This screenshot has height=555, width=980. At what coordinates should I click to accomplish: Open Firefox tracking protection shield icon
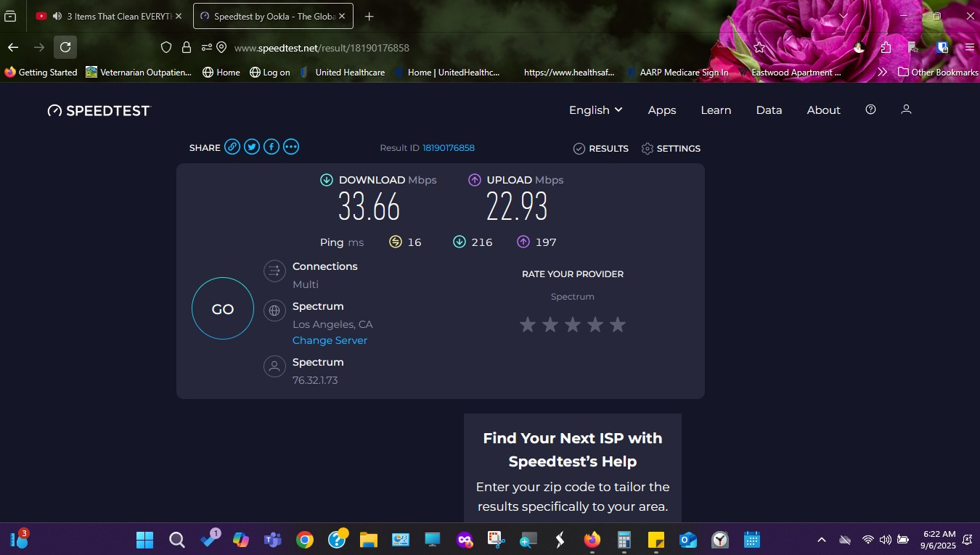(x=166, y=47)
